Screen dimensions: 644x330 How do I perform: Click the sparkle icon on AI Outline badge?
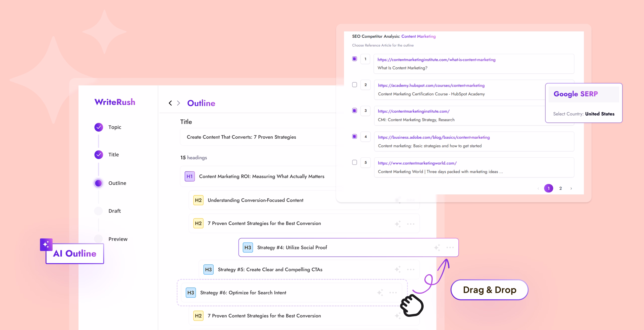point(46,244)
